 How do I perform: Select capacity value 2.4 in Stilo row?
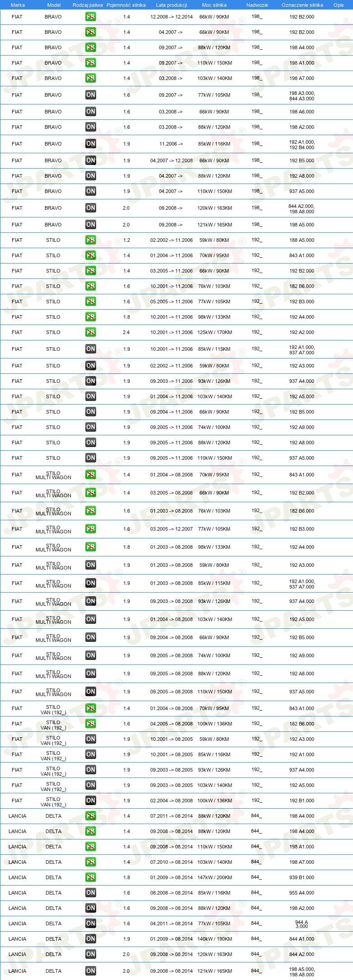(126, 332)
